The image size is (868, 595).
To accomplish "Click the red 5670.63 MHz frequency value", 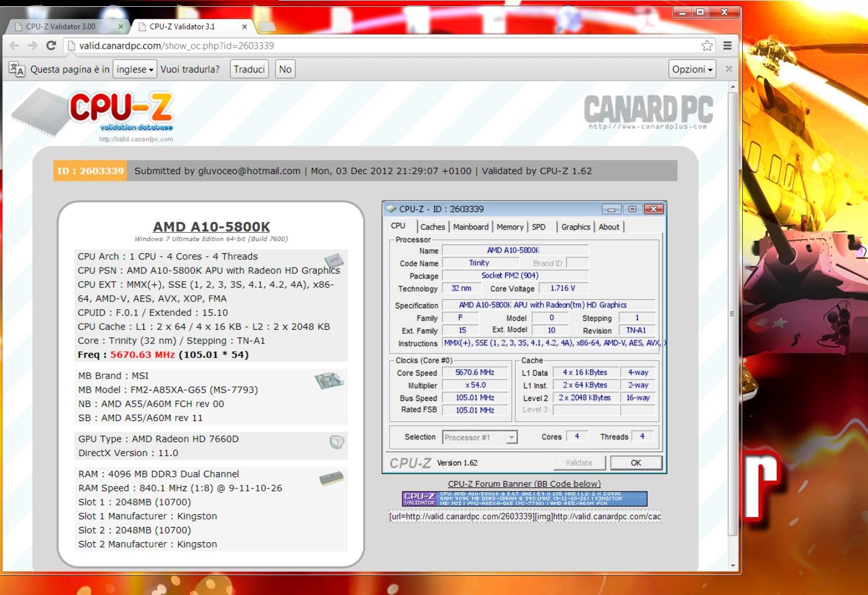I will pos(142,355).
